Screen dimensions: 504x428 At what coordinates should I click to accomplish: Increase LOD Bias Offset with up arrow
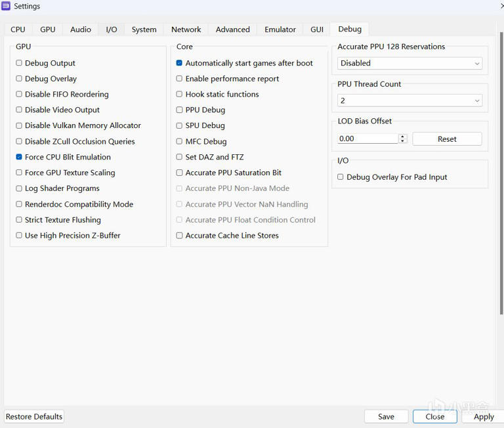click(x=403, y=137)
